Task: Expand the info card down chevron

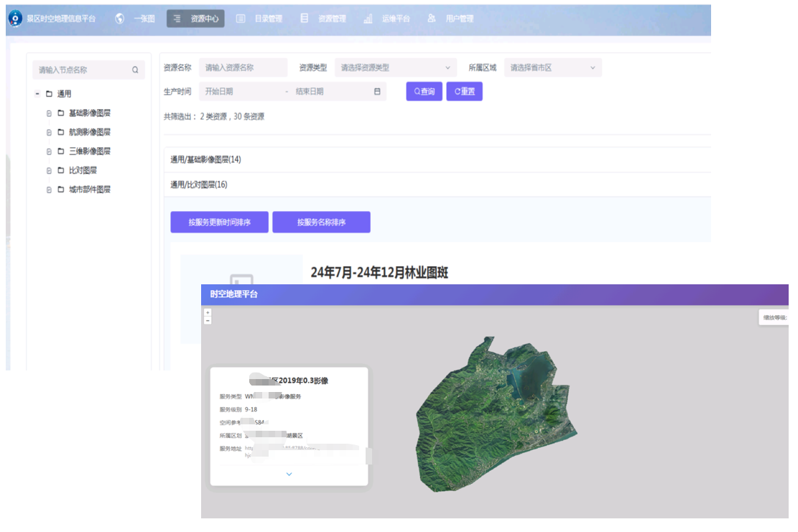Action: tap(289, 474)
